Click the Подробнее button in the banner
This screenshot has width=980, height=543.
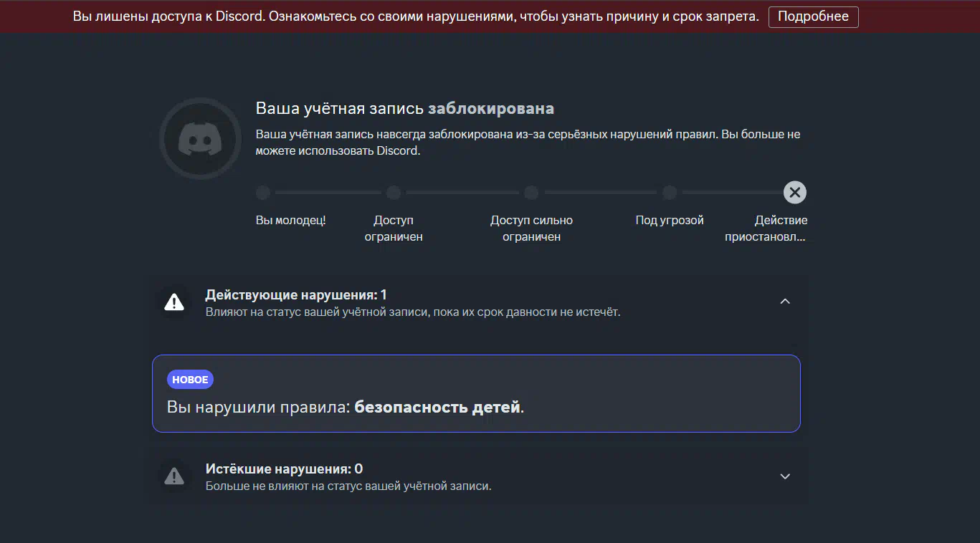coord(813,16)
